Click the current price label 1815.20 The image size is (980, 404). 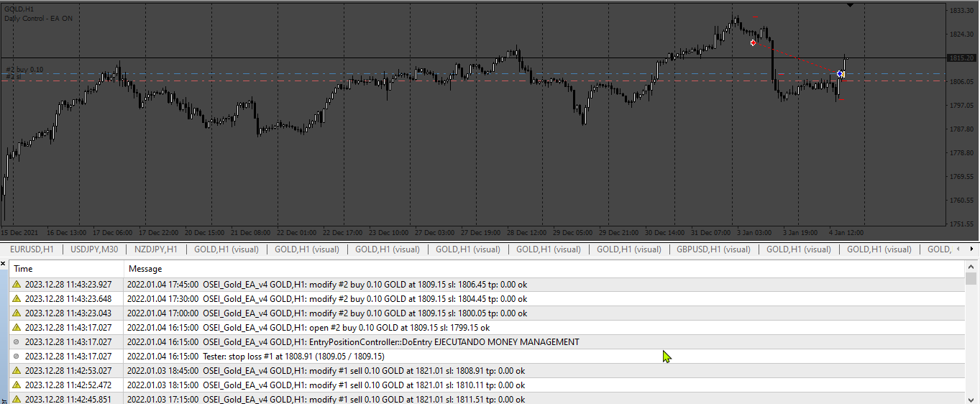coord(961,58)
